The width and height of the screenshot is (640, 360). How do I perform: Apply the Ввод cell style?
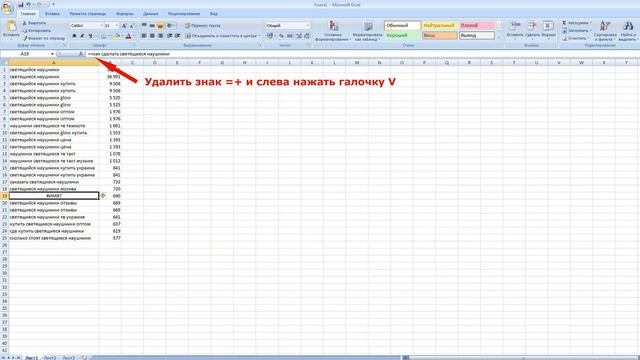[x=439, y=36]
